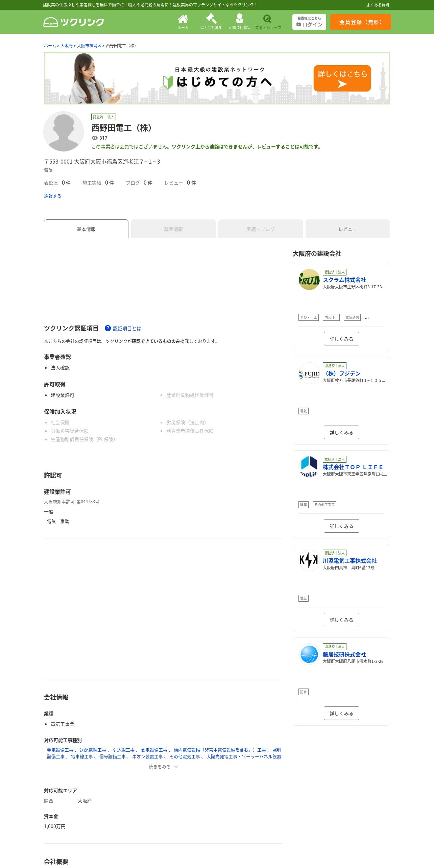The image size is (434, 868).
Task: Go to ホーム via house icon
Action: [183, 22]
